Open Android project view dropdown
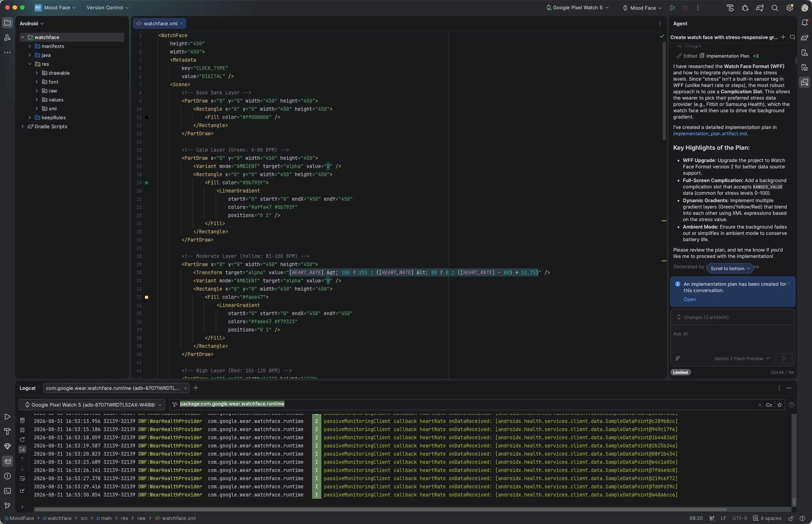 (32, 23)
